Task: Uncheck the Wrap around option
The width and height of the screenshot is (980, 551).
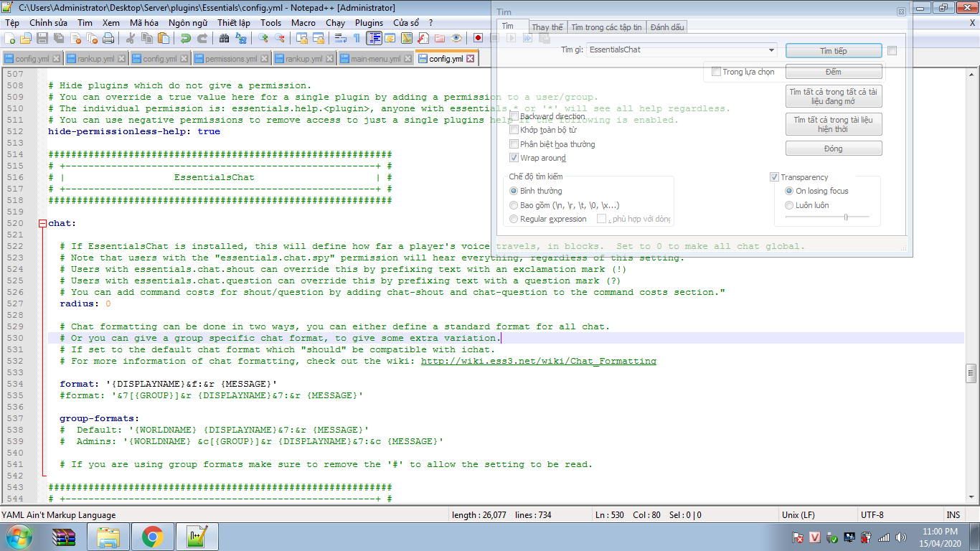Action: click(x=514, y=158)
